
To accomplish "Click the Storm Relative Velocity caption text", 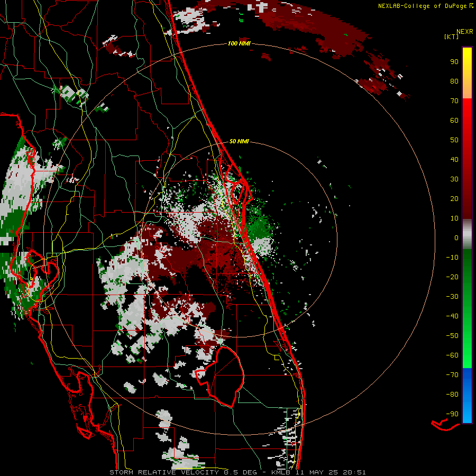I will pyautogui.click(x=237, y=472).
